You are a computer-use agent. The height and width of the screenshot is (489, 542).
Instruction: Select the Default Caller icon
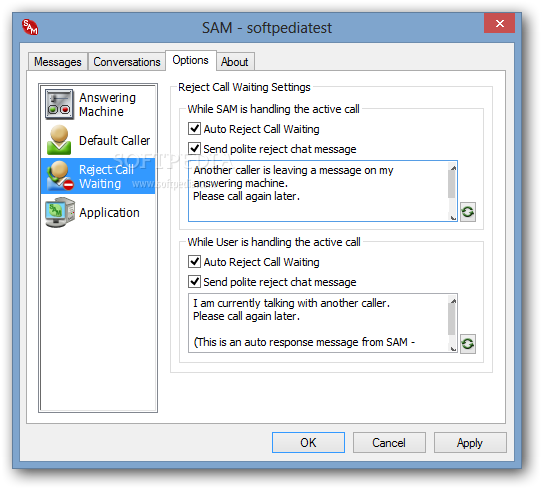pos(59,140)
